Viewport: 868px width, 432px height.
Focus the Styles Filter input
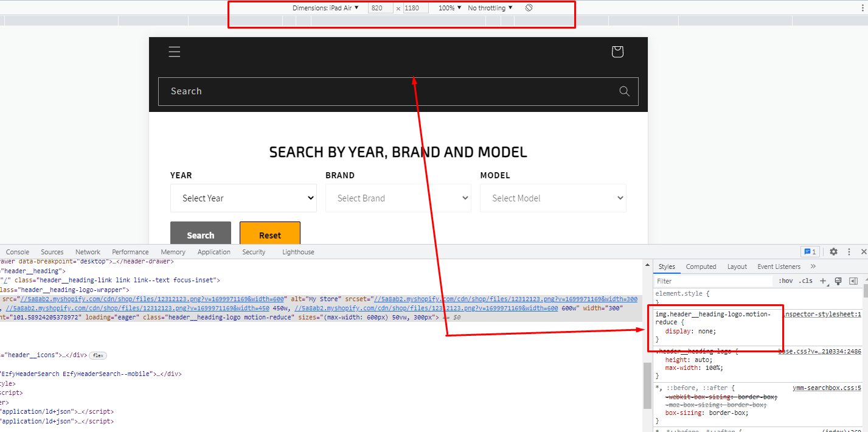[x=713, y=281]
